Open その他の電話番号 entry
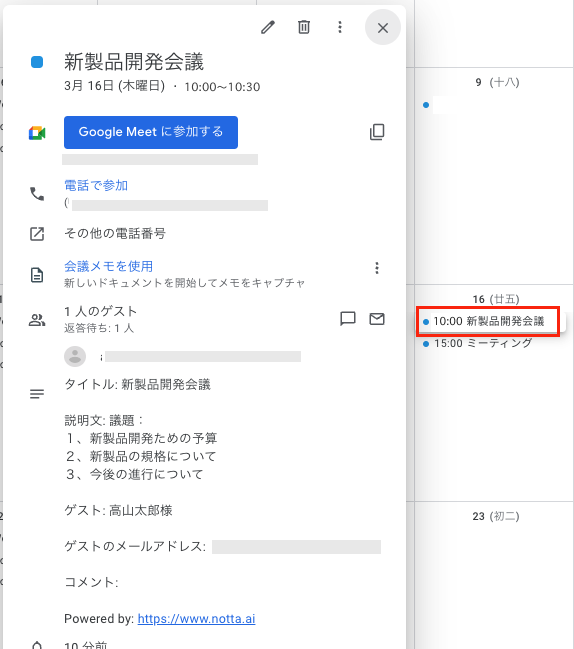Viewport: 574px width, 649px height. coord(115,233)
